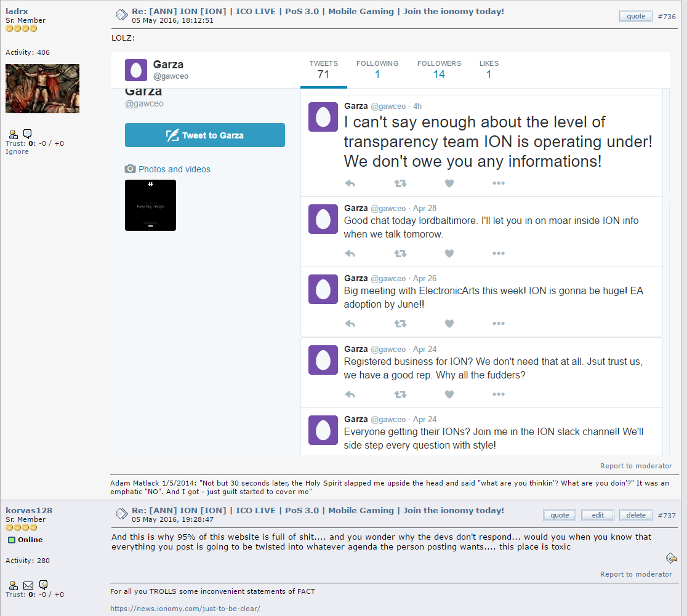
Task: Open the Following tab on Garza's profile
Action: coord(377,70)
